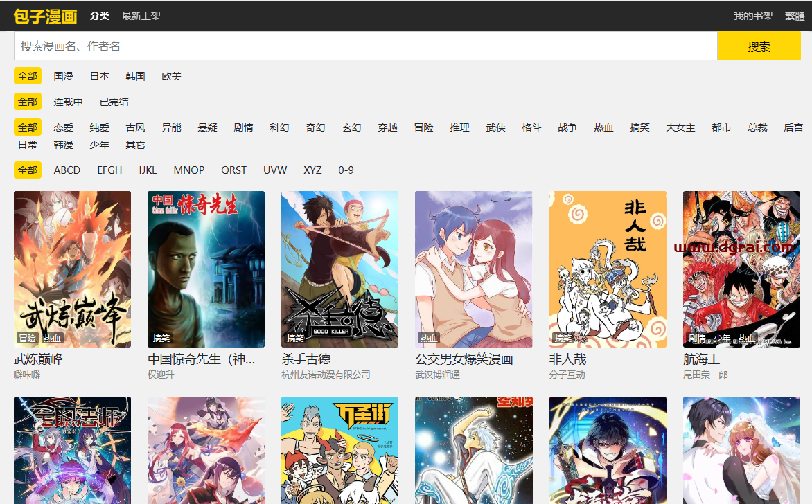Screen dimensions: 812x504
Task: Open the 非人哉 cover thumbnail
Action: click(x=608, y=269)
